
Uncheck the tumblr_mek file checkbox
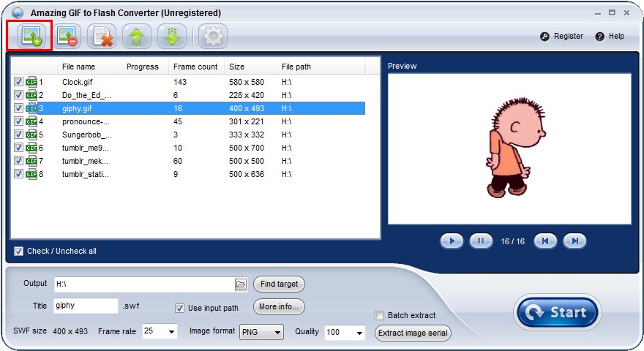(x=18, y=160)
